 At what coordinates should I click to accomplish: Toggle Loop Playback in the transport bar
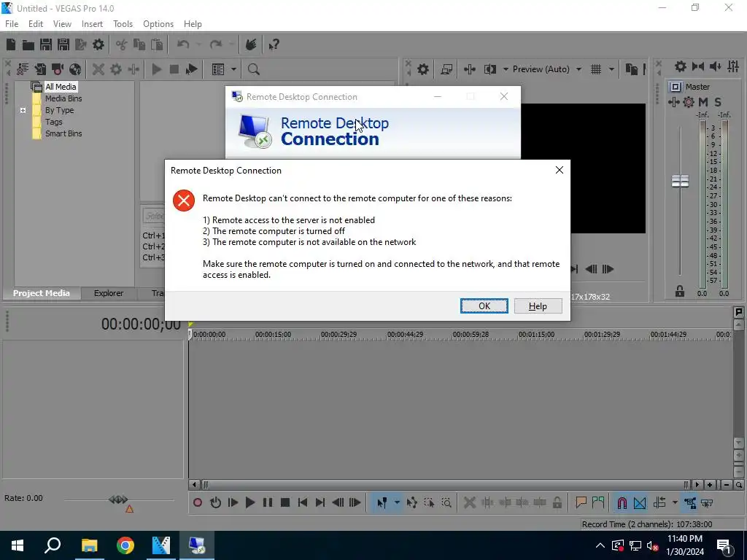215,502
